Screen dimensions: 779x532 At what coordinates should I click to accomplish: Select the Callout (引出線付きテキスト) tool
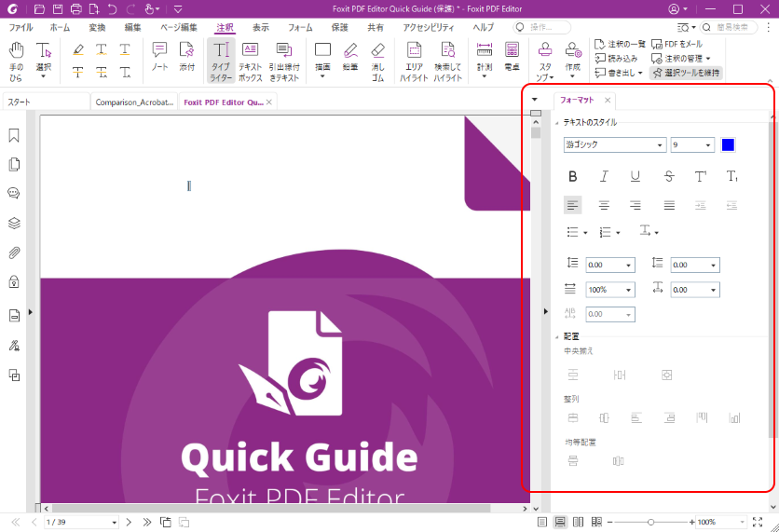pos(283,61)
